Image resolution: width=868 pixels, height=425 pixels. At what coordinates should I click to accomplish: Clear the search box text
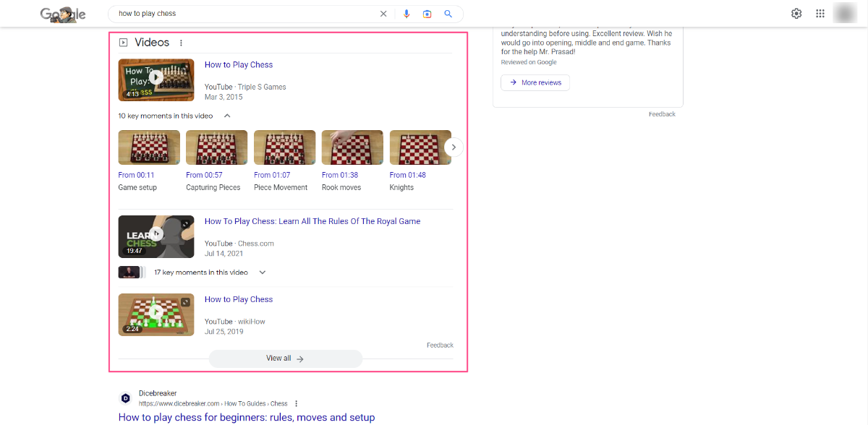pyautogui.click(x=383, y=14)
